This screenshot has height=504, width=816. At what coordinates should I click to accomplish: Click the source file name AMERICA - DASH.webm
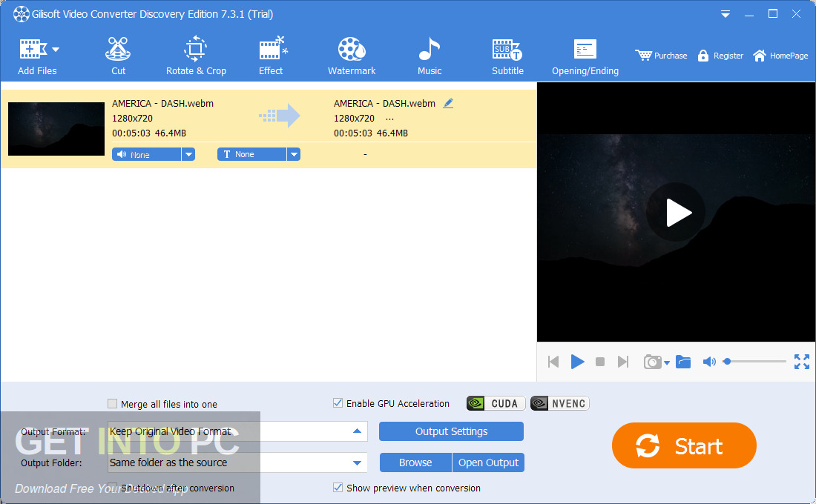[163, 104]
